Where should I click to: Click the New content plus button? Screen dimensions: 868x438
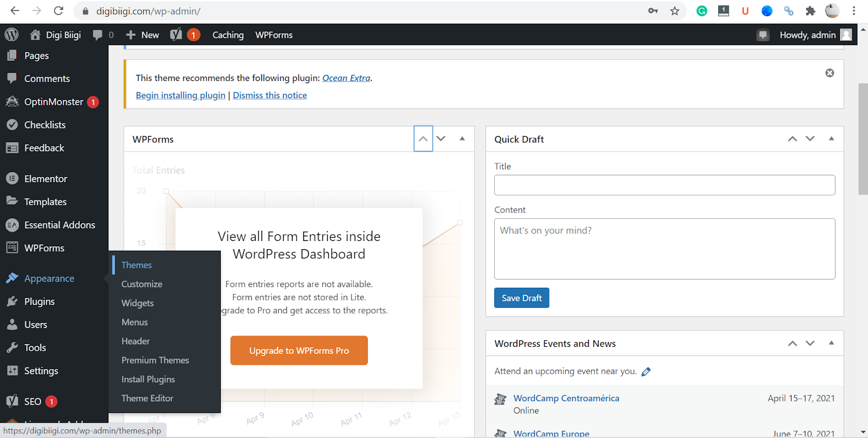[x=142, y=35]
